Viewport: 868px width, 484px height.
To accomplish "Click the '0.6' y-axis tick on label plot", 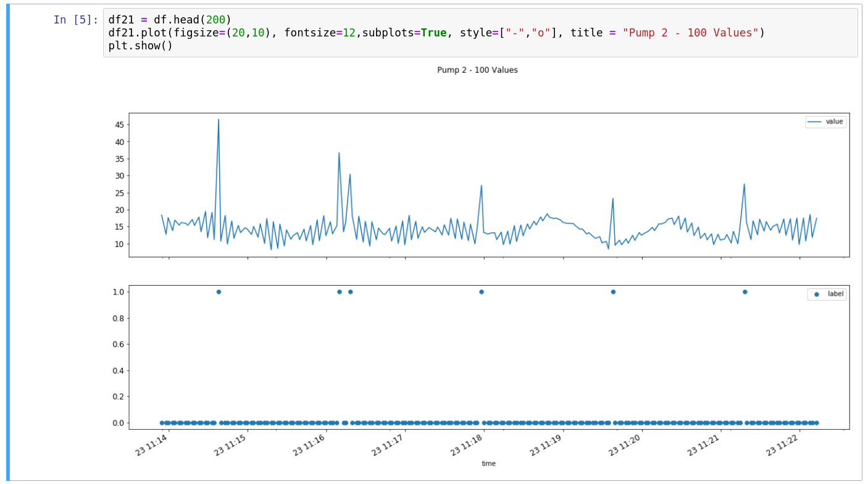I will [117, 344].
